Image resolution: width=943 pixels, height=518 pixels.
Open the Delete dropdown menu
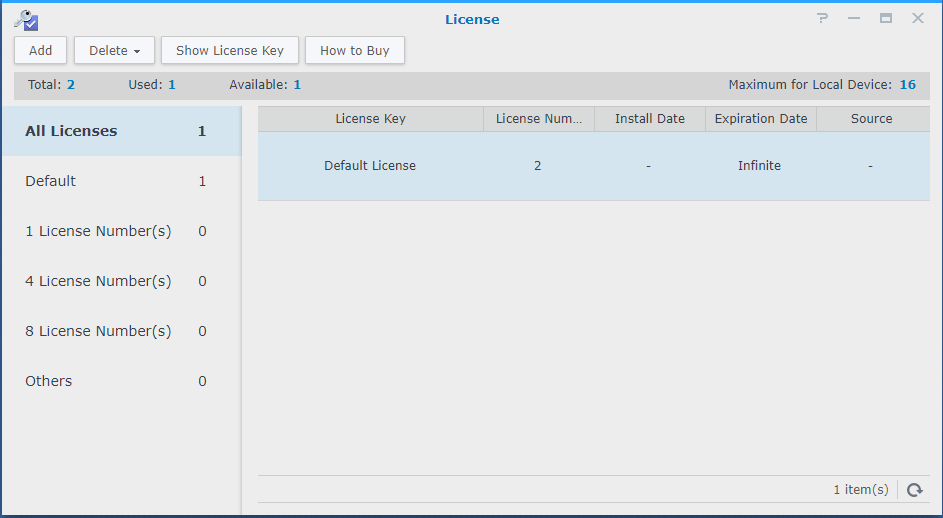[114, 51]
